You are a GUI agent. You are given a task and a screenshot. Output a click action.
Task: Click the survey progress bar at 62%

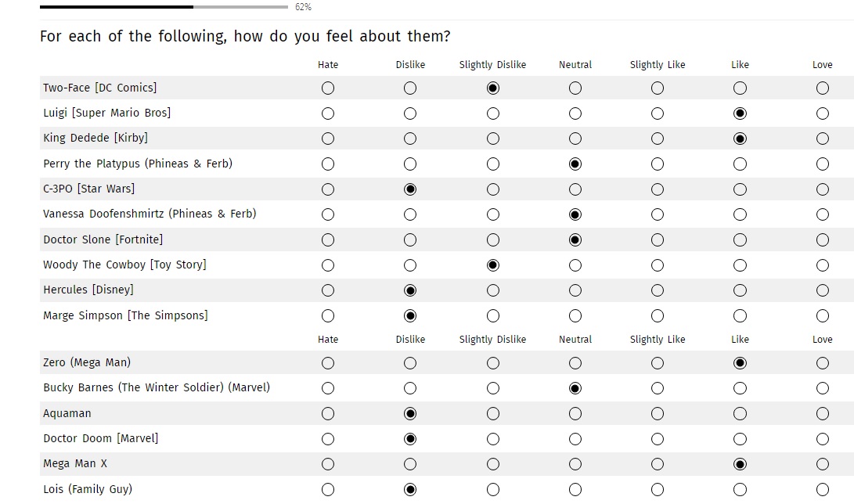tap(164, 7)
